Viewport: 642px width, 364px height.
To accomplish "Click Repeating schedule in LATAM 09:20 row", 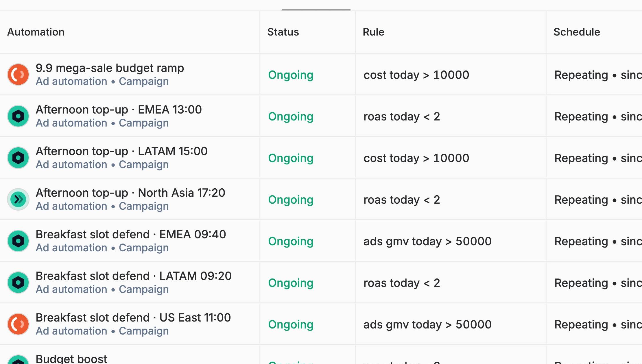I will (598, 283).
